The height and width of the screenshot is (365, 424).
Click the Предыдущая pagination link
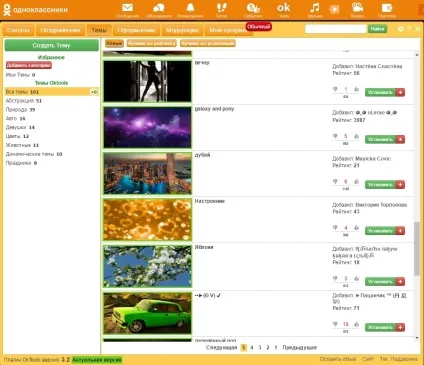pyautogui.click(x=299, y=347)
